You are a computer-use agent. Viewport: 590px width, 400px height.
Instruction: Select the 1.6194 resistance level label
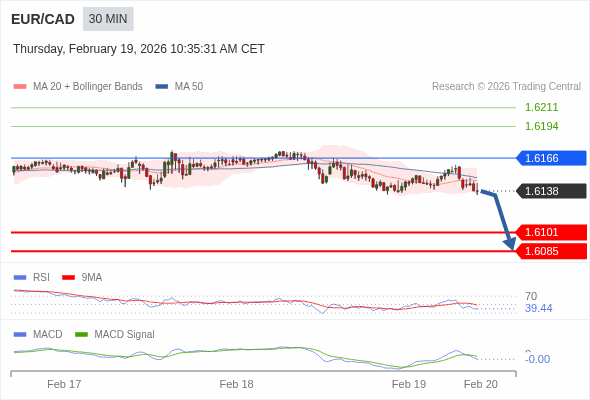pos(541,126)
